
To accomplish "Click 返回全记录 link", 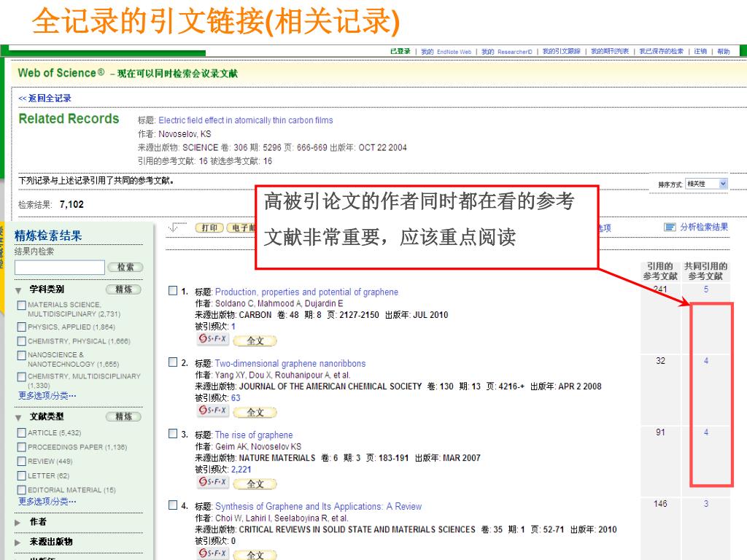I will [x=44, y=98].
